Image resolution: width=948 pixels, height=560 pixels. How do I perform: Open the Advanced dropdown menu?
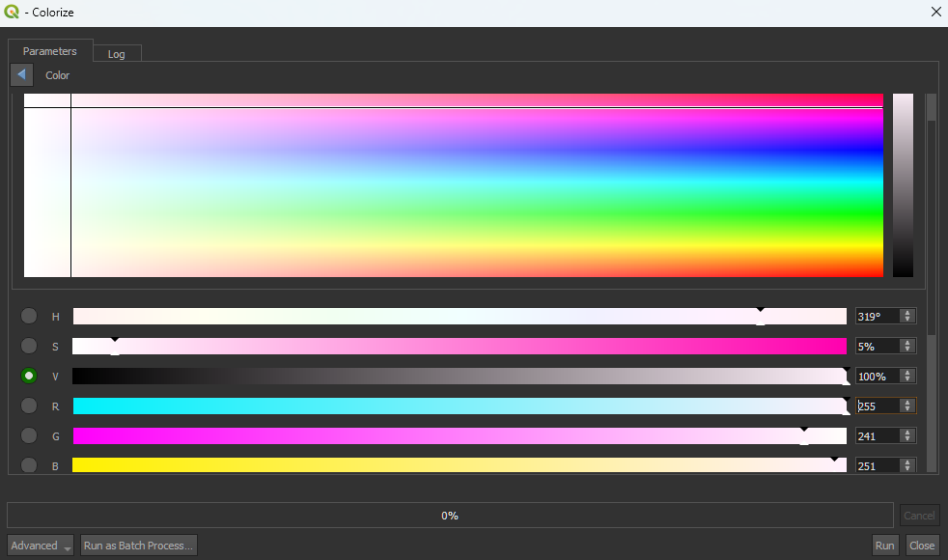42,546
